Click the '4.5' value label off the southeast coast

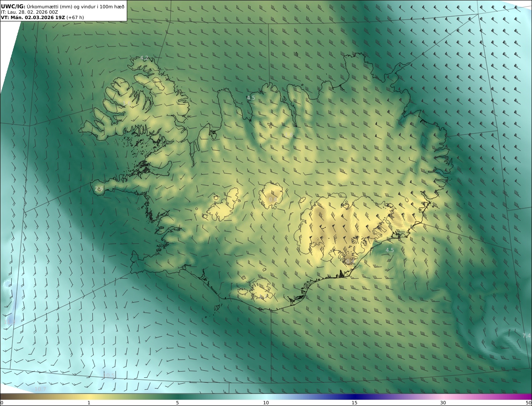pos(390,250)
